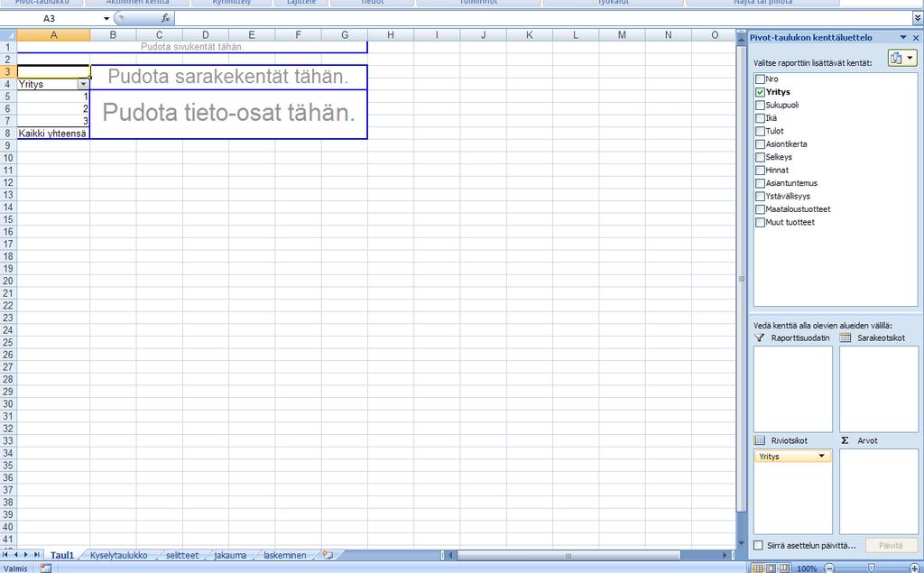Tick the Ystävällisyys field checkbox
This screenshot has height=573, width=924.
[x=760, y=197]
